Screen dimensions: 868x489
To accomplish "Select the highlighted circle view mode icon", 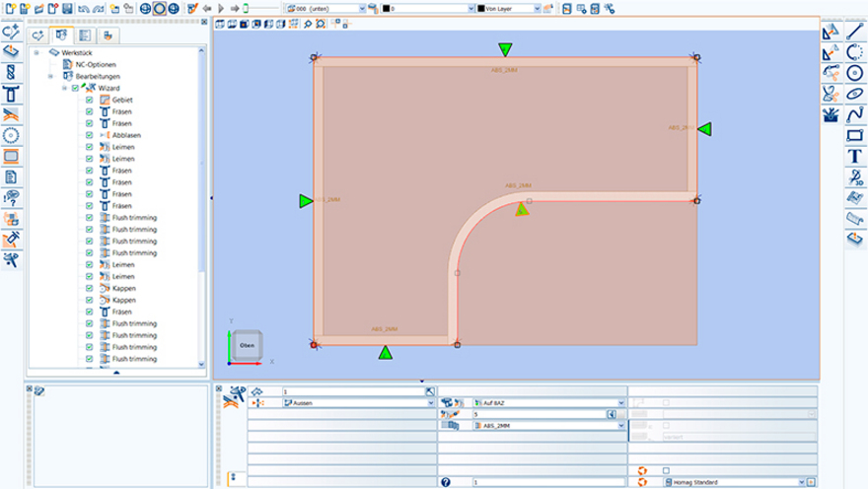I will click(160, 8).
